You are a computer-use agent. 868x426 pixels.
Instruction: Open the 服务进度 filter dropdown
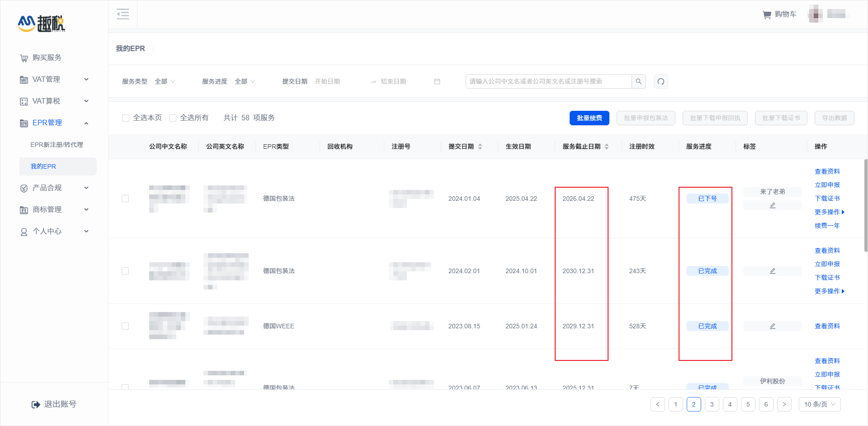click(x=244, y=81)
